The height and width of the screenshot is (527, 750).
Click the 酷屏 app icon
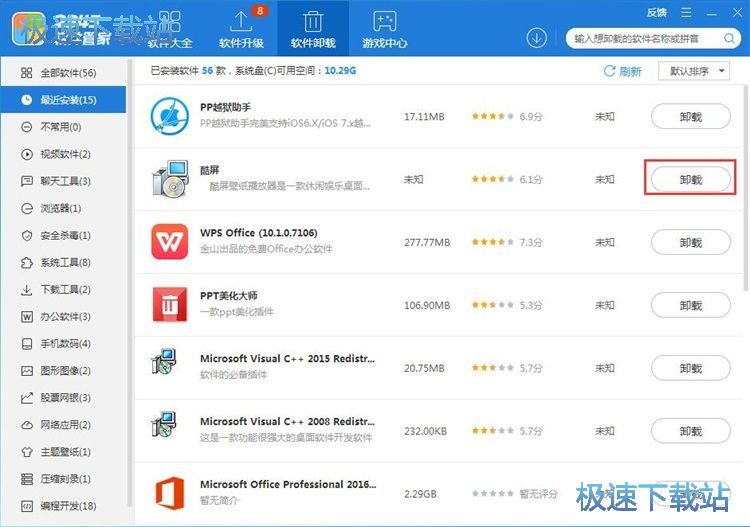(170, 179)
